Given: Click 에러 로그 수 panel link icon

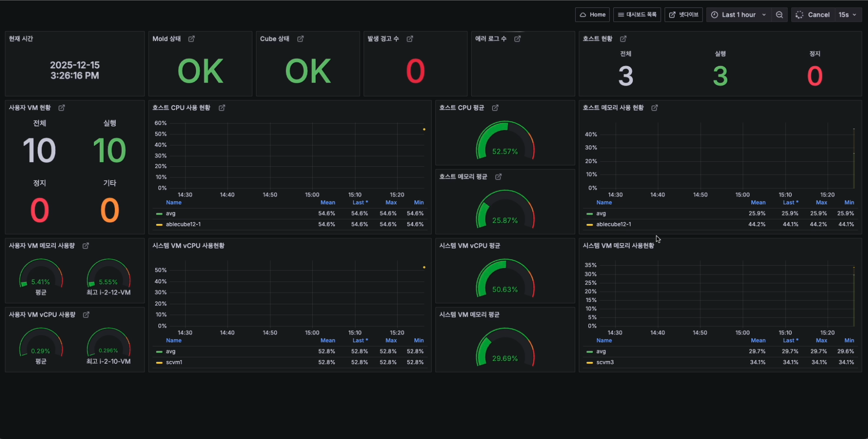Looking at the screenshot, I should pyautogui.click(x=518, y=39).
